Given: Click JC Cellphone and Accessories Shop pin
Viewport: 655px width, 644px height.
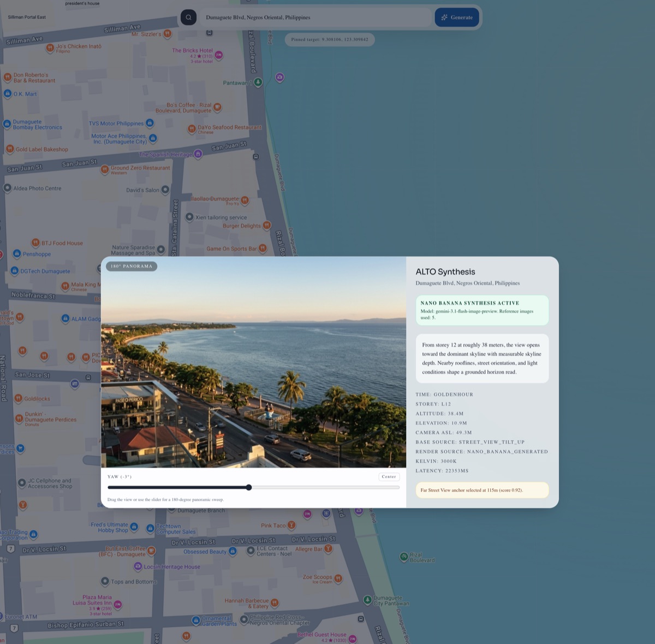Looking at the screenshot, I should coord(22,483).
